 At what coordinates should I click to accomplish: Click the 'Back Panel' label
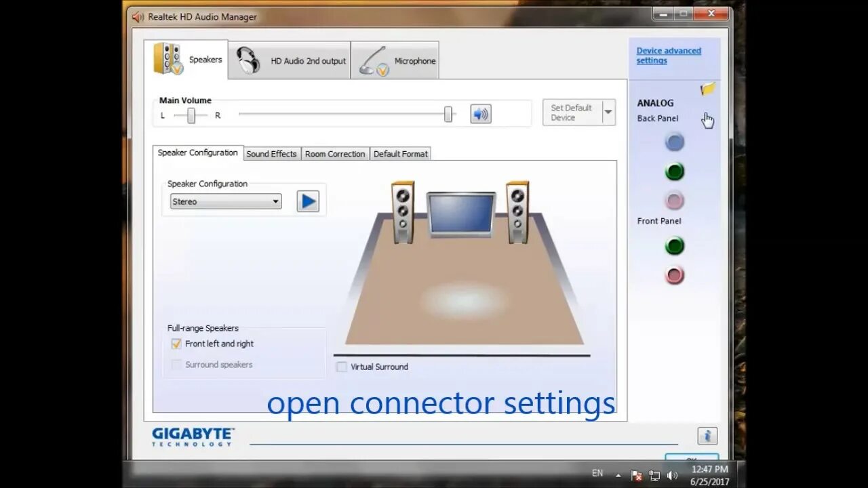coord(658,119)
